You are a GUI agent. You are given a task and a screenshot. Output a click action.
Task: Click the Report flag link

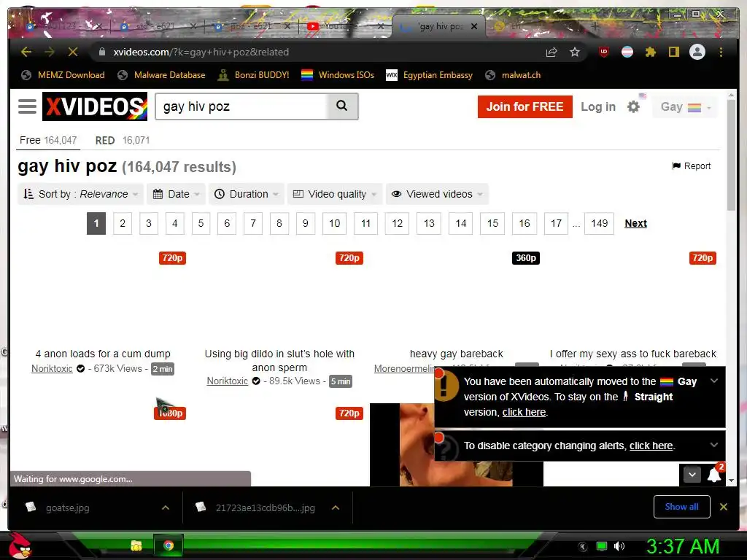692,166
